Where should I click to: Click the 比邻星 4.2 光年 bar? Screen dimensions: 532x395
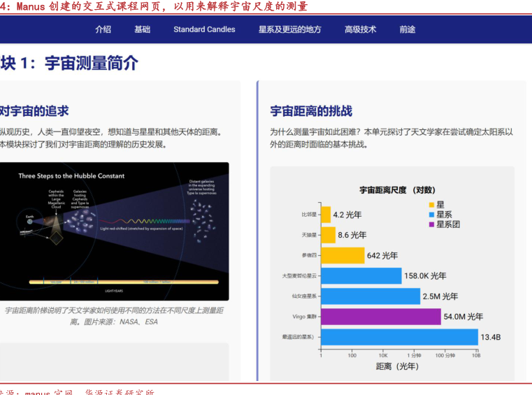325,215
